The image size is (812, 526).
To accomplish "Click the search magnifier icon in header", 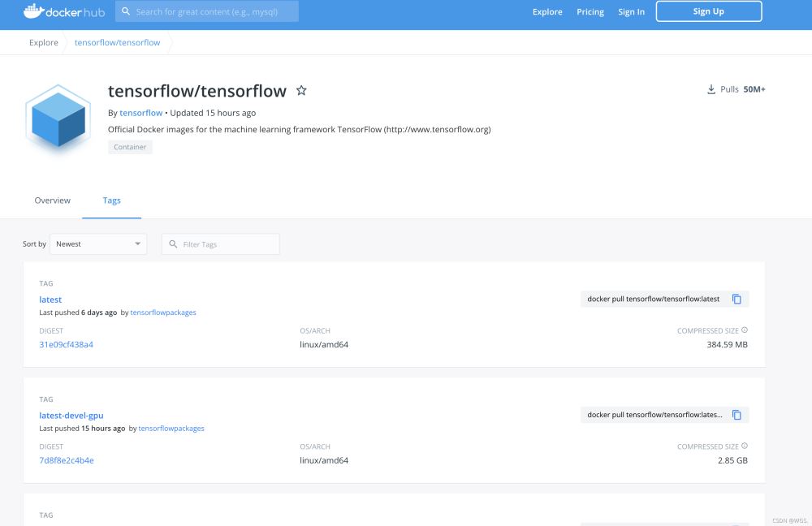I will click(x=126, y=11).
